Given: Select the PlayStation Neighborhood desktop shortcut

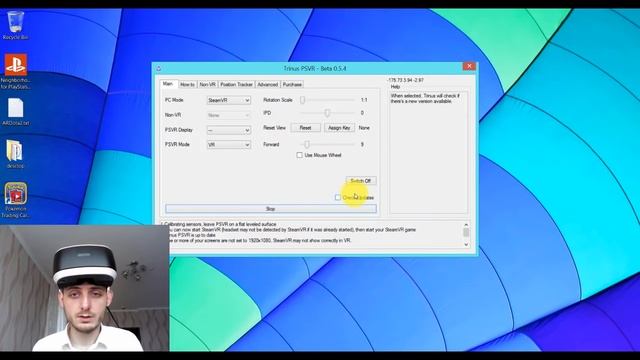Looking at the screenshot, I should 16,71.
